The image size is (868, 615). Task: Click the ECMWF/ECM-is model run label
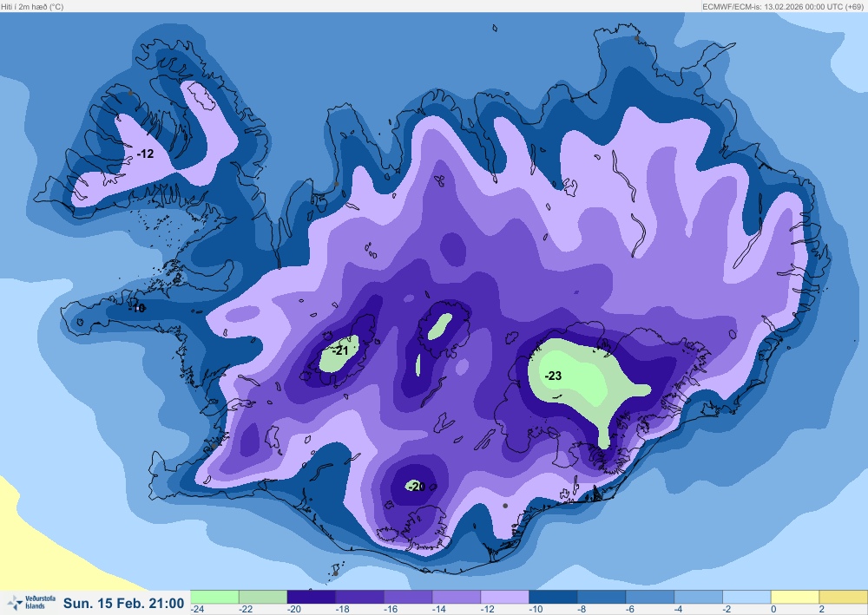(x=783, y=7)
